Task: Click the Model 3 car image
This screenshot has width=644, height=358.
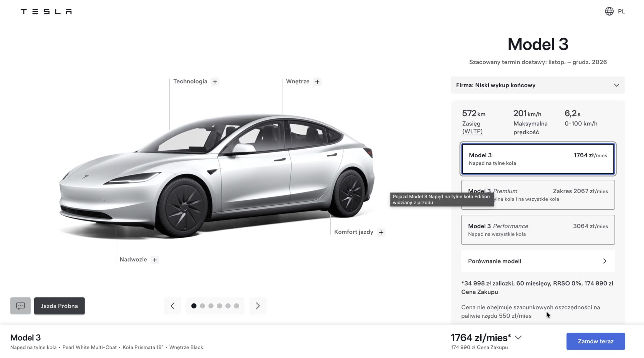Action: pyautogui.click(x=217, y=176)
